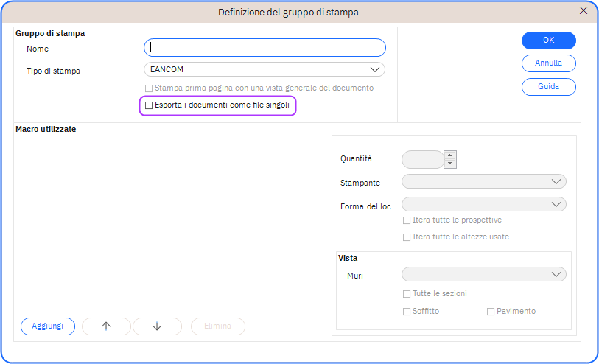Open help with the Guida button
The image size is (599, 364).
[548, 87]
